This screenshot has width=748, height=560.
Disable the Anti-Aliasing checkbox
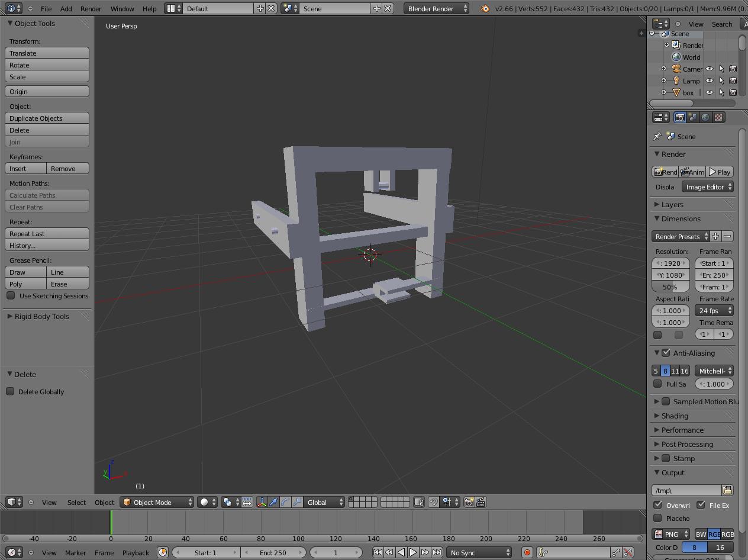point(666,353)
